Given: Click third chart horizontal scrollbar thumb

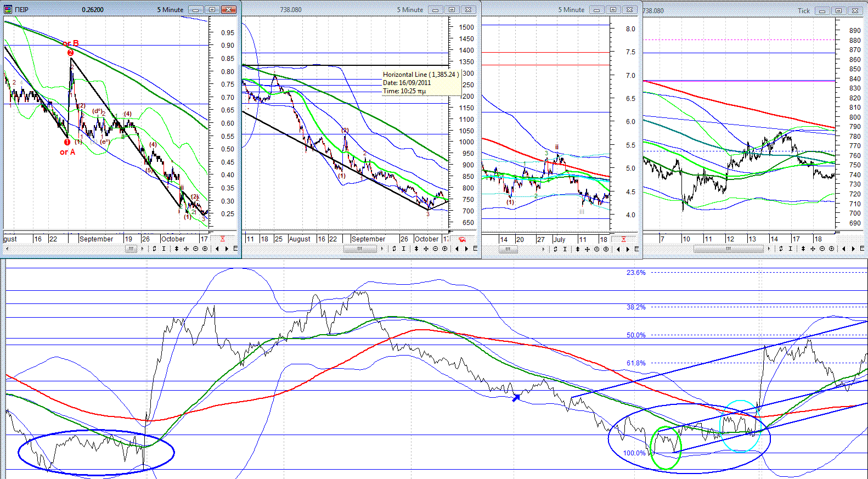Looking at the screenshot, I should click(508, 249).
